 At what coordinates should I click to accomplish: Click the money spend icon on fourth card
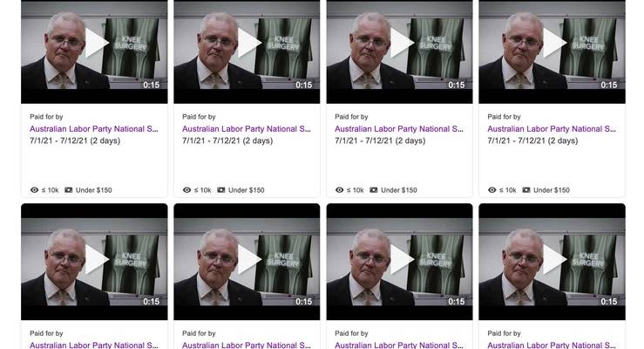coord(526,190)
